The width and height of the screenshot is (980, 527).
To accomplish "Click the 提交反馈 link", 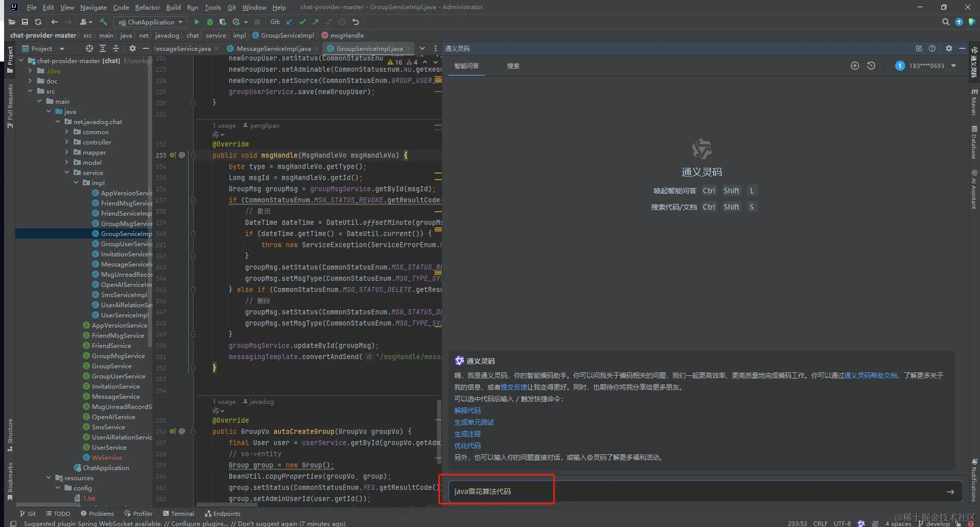I will (514, 387).
